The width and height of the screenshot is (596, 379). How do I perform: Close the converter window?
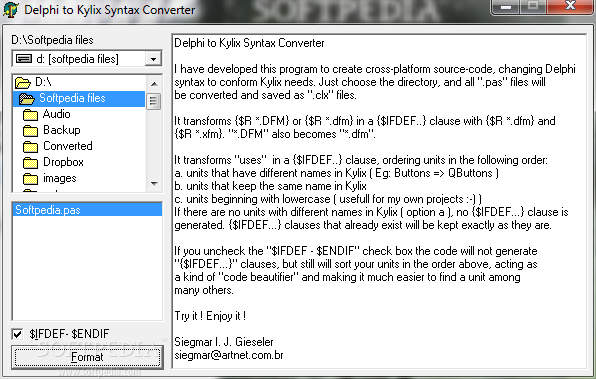[x=570, y=6]
